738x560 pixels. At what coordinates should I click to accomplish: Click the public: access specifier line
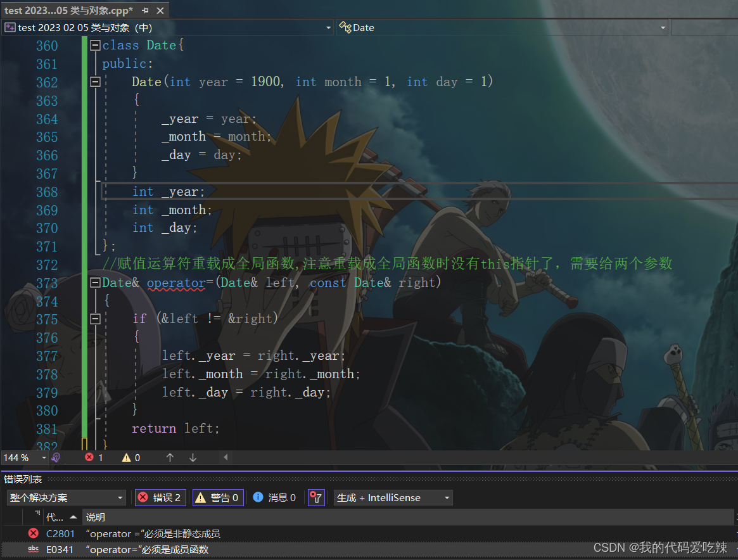click(127, 63)
